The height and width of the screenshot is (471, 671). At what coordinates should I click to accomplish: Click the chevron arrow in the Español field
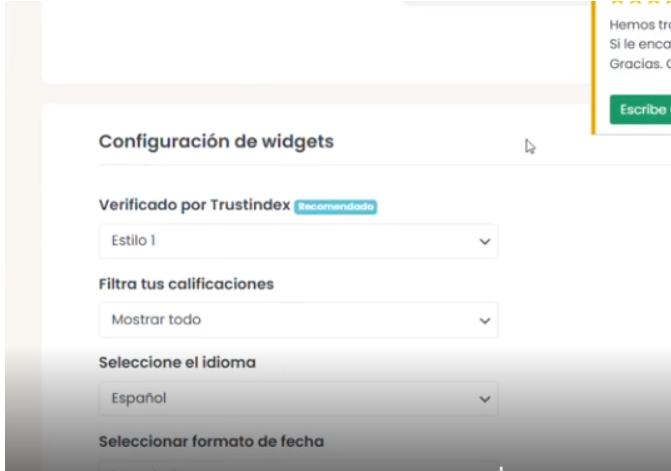point(485,399)
